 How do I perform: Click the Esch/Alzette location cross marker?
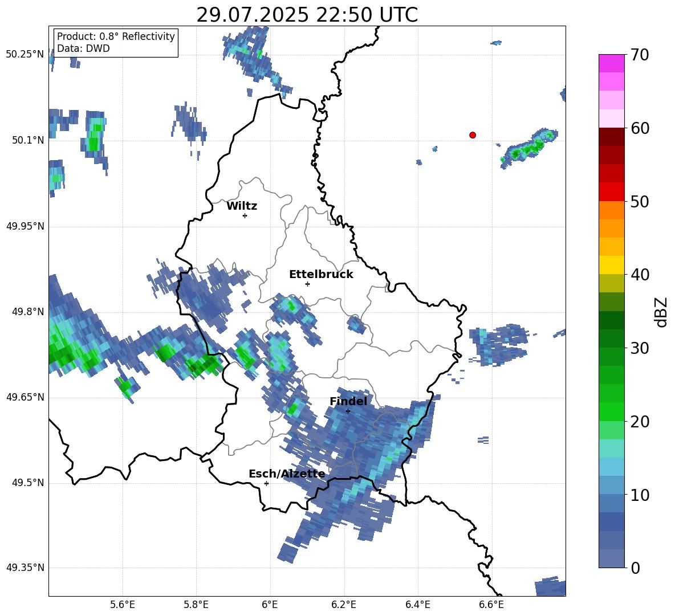pos(266,483)
